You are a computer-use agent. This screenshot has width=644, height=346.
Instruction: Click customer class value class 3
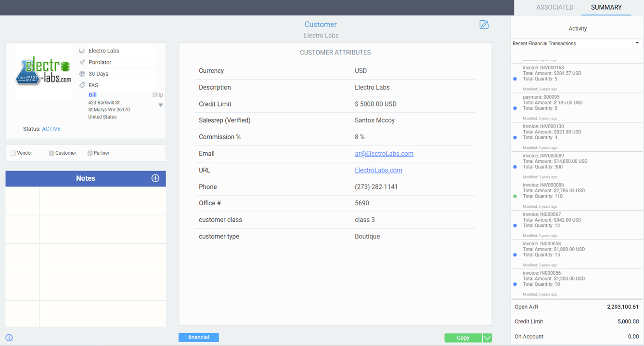pyautogui.click(x=365, y=220)
